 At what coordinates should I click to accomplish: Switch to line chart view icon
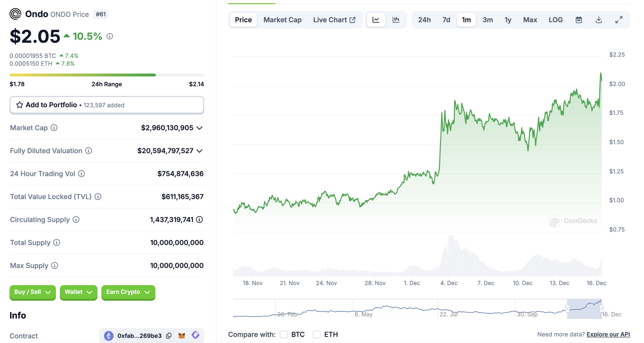tap(376, 20)
